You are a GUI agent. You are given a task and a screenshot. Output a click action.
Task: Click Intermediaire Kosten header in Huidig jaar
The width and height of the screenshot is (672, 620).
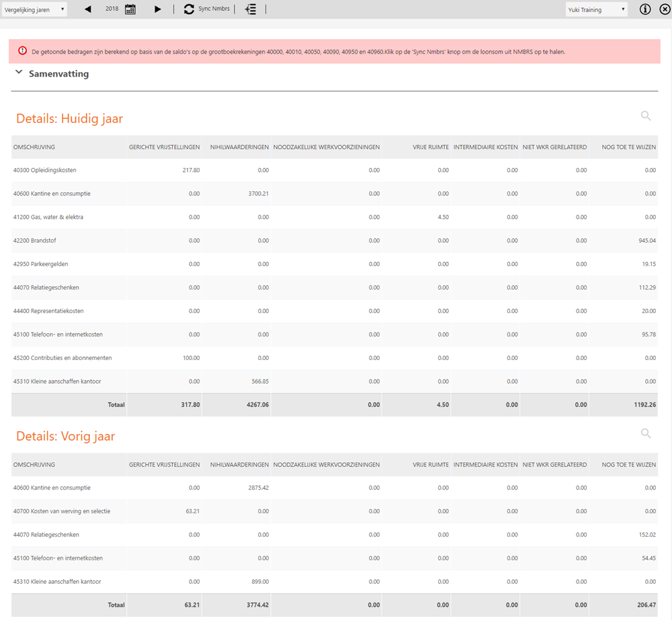point(486,147)
